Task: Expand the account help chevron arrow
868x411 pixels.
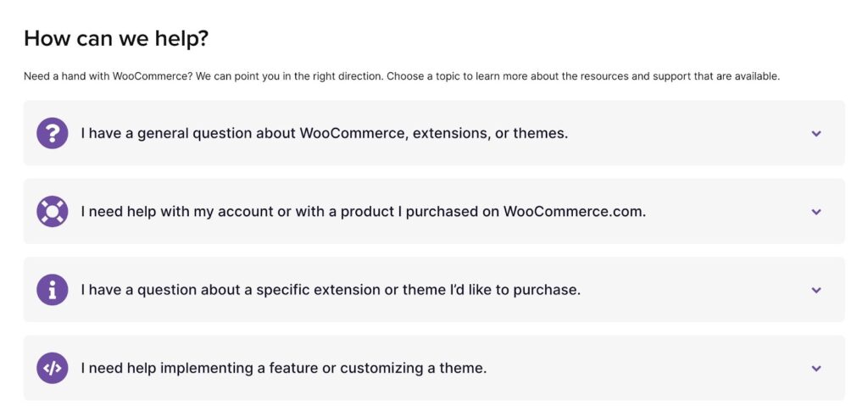Action: tap(816, 212)
